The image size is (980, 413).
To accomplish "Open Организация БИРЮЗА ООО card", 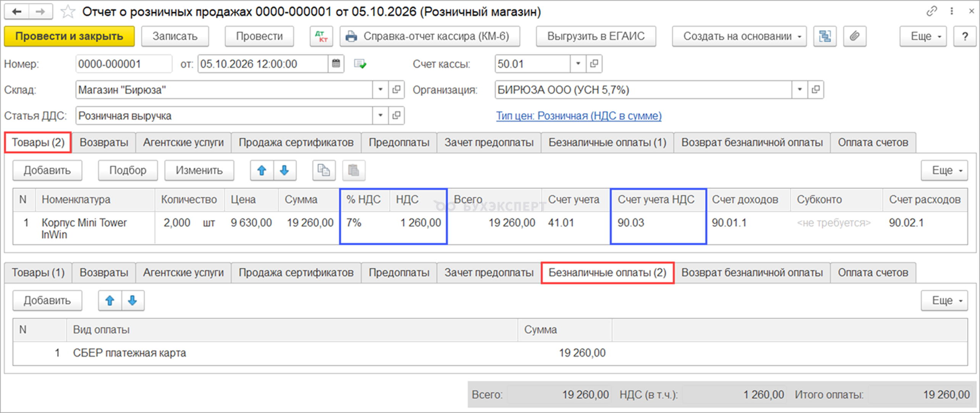I will click(x=816, y=90).
